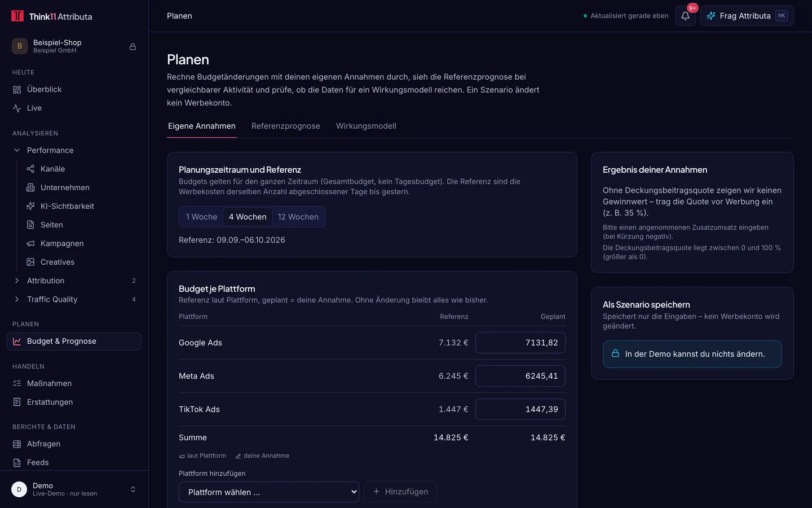812x508 pixels.
Task: Click the Think11 Attributa logo
Action: pyautogui.click(x=51, y=16)
